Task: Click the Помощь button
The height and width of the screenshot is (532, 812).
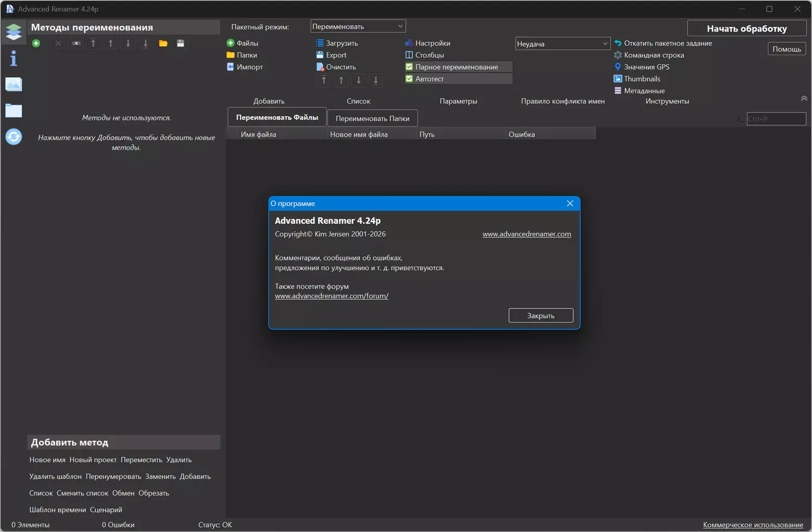Action: pyautogui.click(x=787, y=49)
